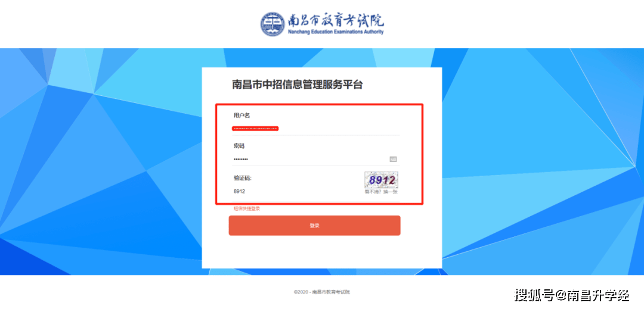Click the typed 8912 captcha value
The height and width of the screenshot is (309, 644).
240,191
